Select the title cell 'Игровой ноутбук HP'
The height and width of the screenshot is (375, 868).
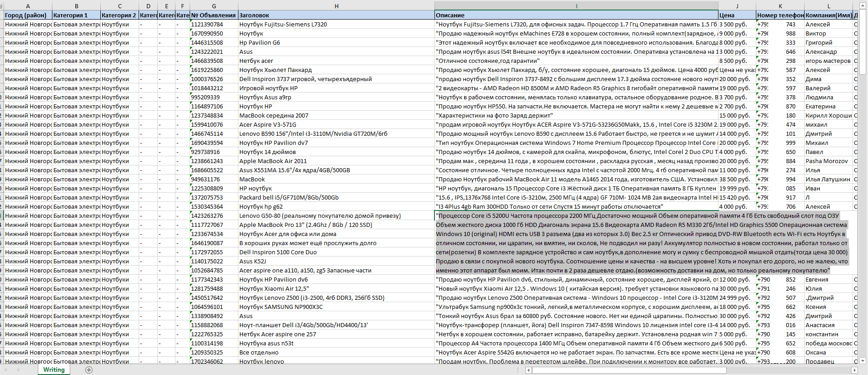(336, 88)
